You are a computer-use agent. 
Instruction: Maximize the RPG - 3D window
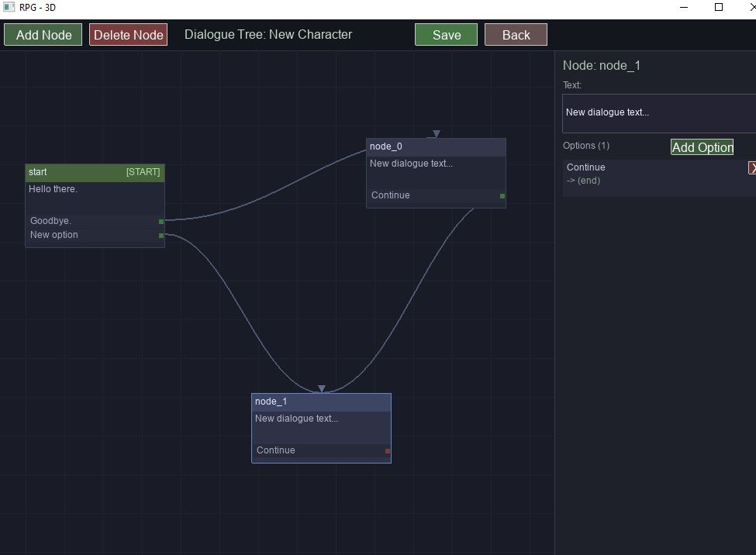[718, 7]
